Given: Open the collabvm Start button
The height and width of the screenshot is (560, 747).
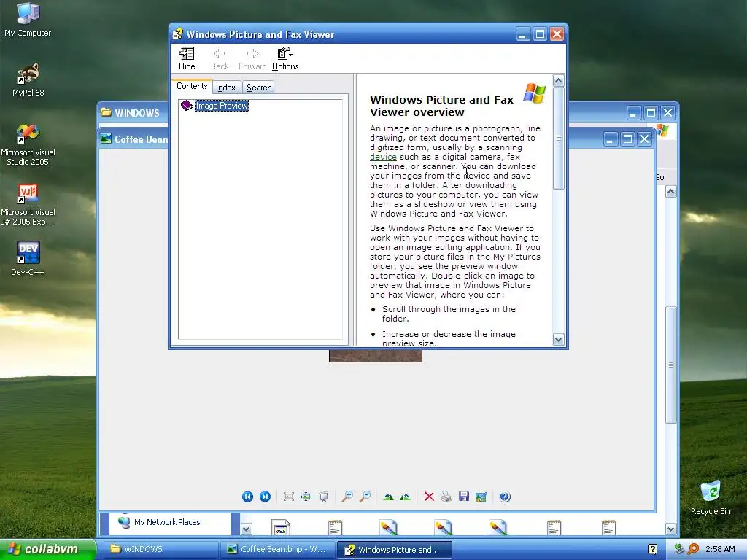Looking at the screenshot, I should pos(48,549).
